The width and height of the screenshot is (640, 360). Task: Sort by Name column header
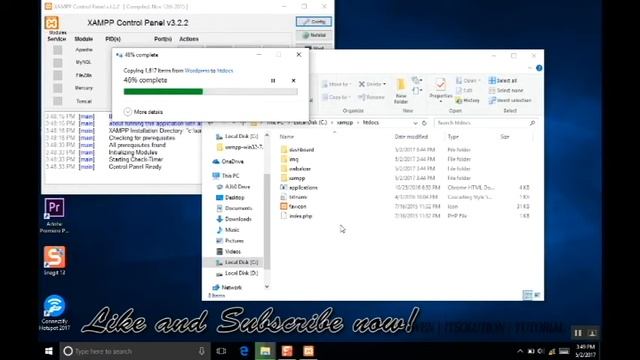click(287, 137)
